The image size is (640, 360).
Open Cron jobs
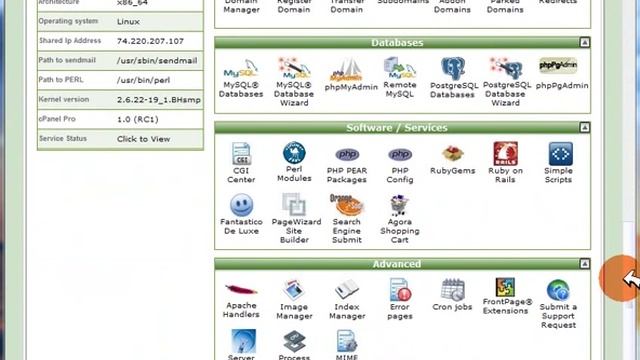[x=452, y=295]
